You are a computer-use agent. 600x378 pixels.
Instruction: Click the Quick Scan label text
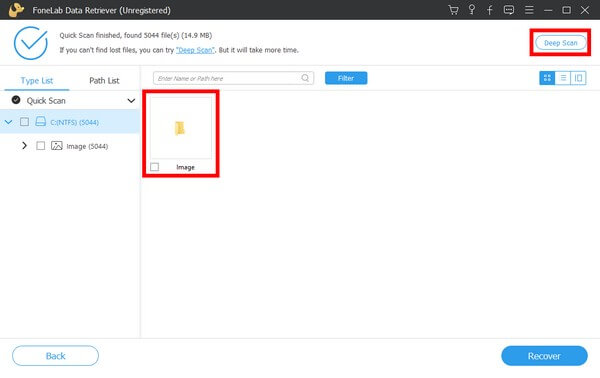pyautogui.click(x=46, y=101)
